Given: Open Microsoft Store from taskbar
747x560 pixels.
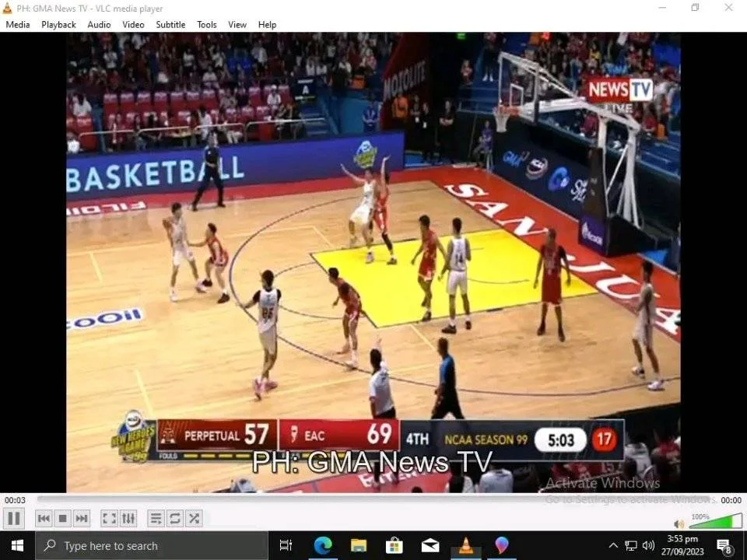Looking at the screenshot, I should [x=394, y=546].
